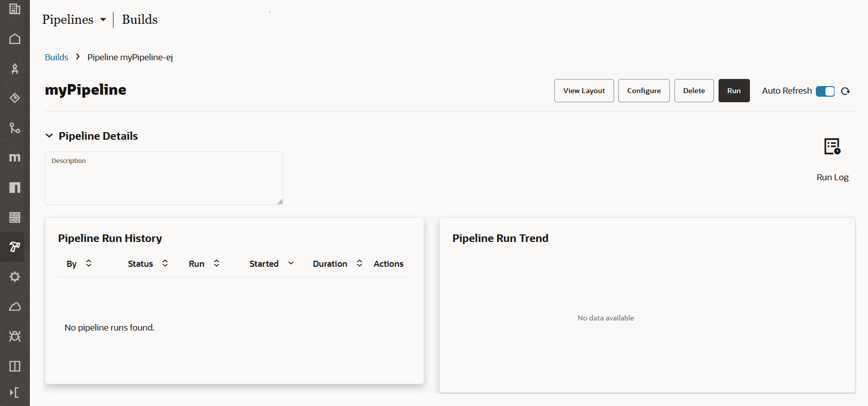
Task: Select the Builds hammer icon in the sidebar
Action: [x=15, y=247]
